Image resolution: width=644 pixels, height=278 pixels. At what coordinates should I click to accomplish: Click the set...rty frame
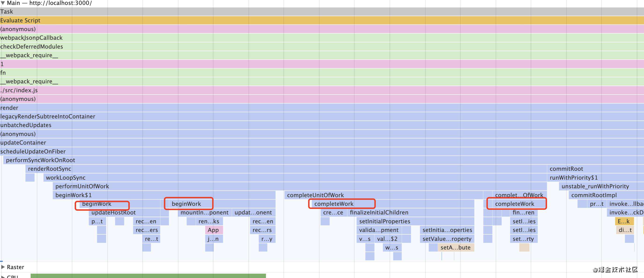524,239
